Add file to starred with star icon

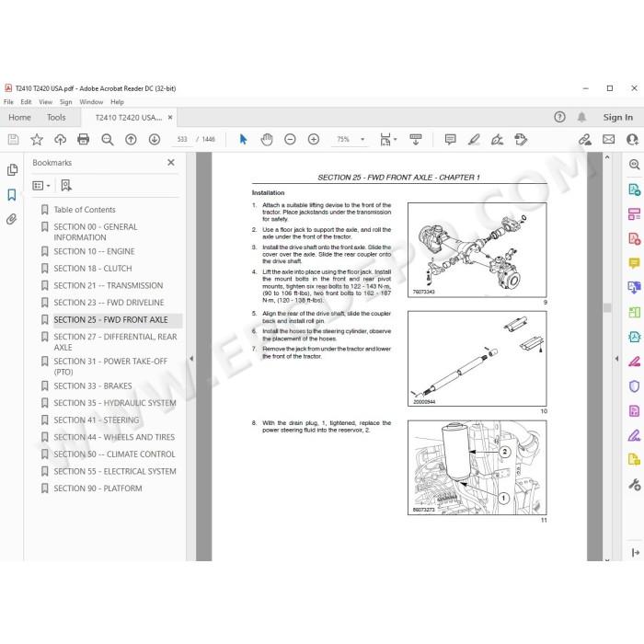pos(37,140)
